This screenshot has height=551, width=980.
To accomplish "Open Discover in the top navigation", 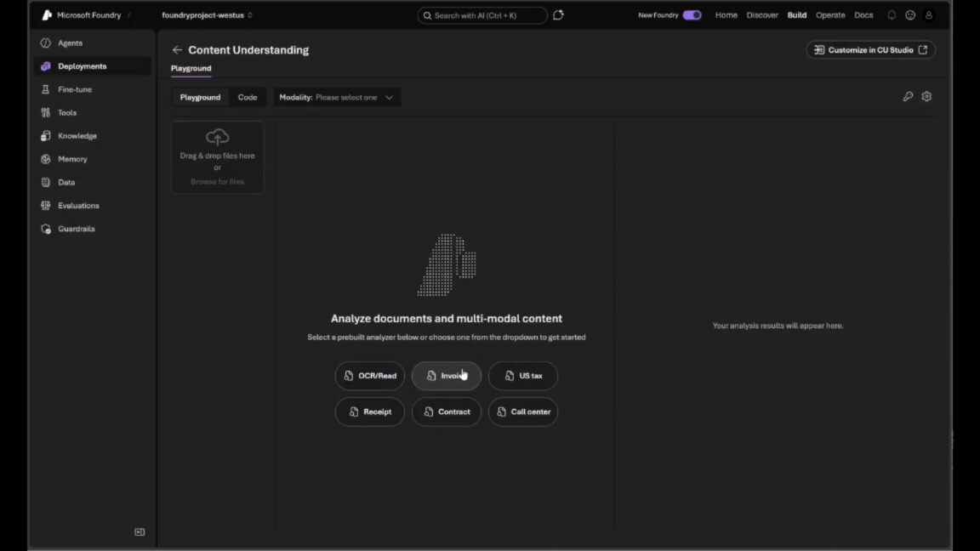I will pos(762,15).
